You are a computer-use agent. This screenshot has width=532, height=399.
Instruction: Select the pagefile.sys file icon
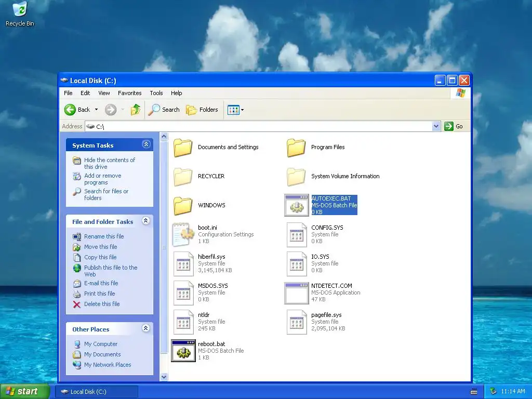click(x=297, y=322)
